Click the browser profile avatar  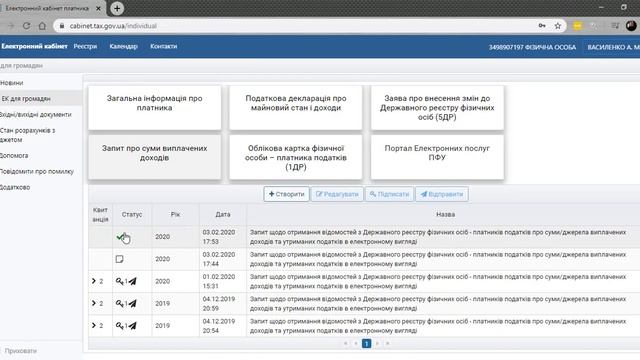[631, 26]
